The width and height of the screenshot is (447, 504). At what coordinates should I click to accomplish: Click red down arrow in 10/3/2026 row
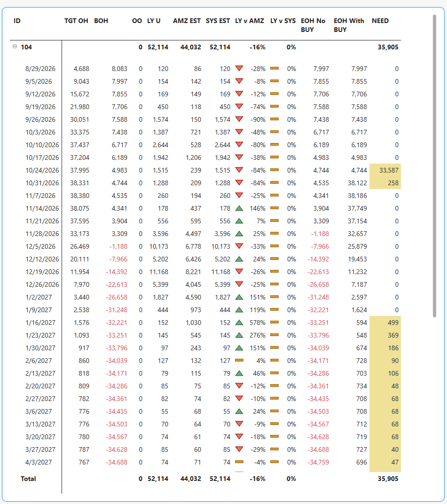(239, 132)
